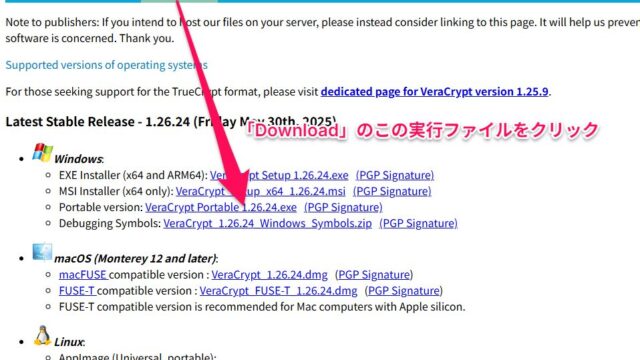Download VeraCrypt_1.26.24.dmg for macFUSE
The height and width of the screenshot is (360, 640).
pyautogui.click(x=269, y=275)
